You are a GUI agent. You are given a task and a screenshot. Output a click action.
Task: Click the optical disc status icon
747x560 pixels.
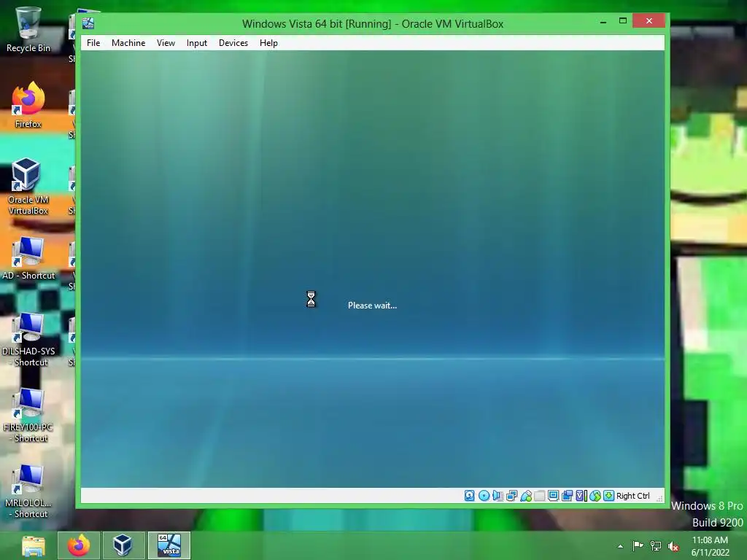(484, 496)
